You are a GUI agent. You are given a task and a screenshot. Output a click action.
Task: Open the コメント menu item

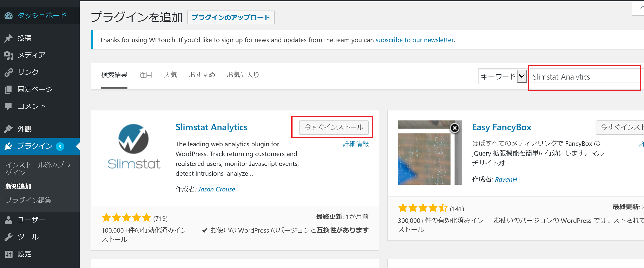pyautogui.click(x=40, y=106)
